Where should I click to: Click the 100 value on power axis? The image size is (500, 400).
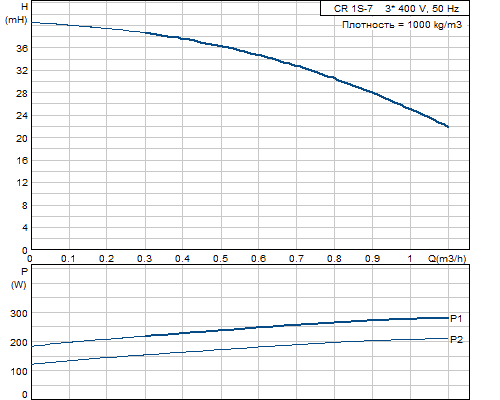19,371
